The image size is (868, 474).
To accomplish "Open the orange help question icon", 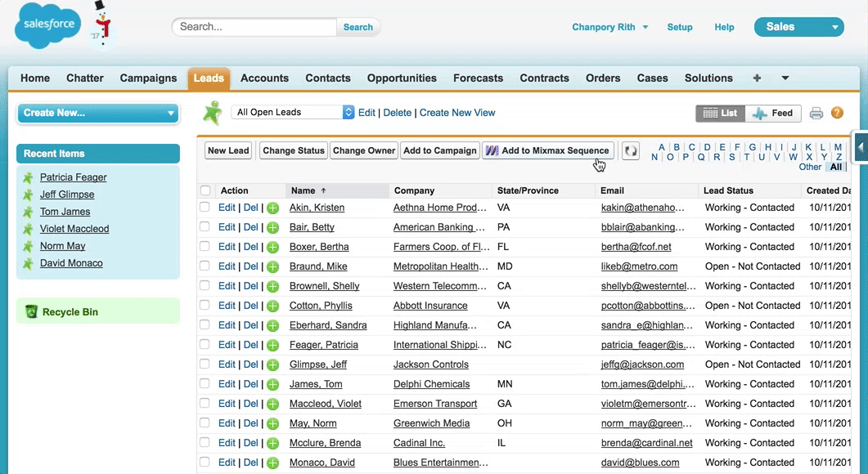I will (837, 113).
